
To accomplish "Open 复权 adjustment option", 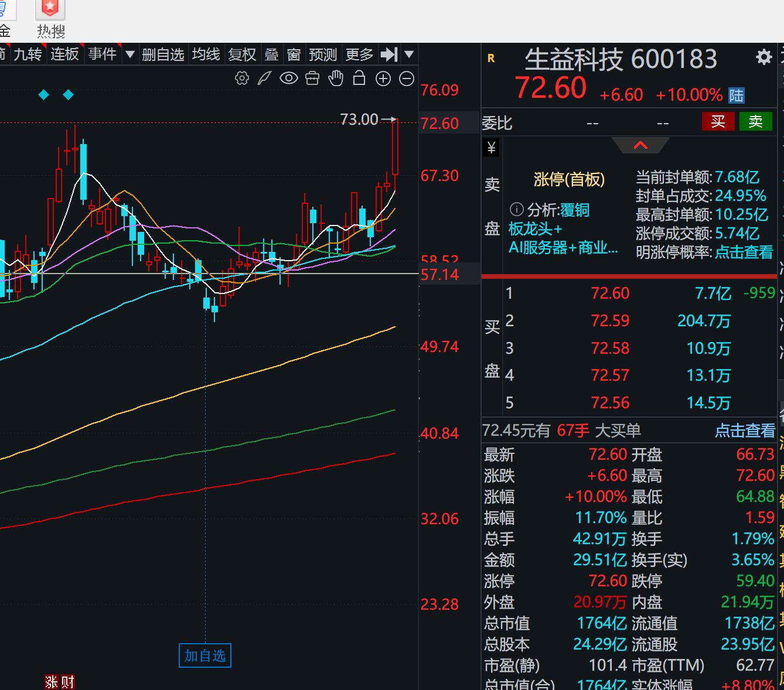I will coord(243,54).
